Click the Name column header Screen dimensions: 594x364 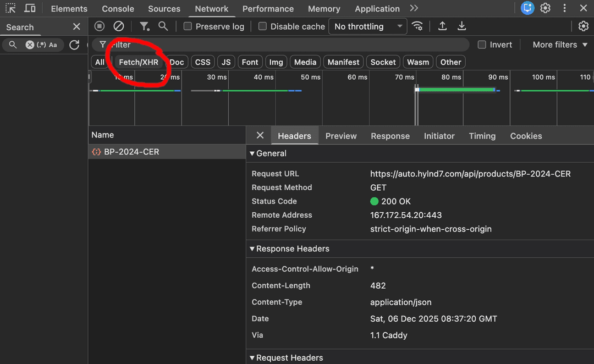(167, 135)
